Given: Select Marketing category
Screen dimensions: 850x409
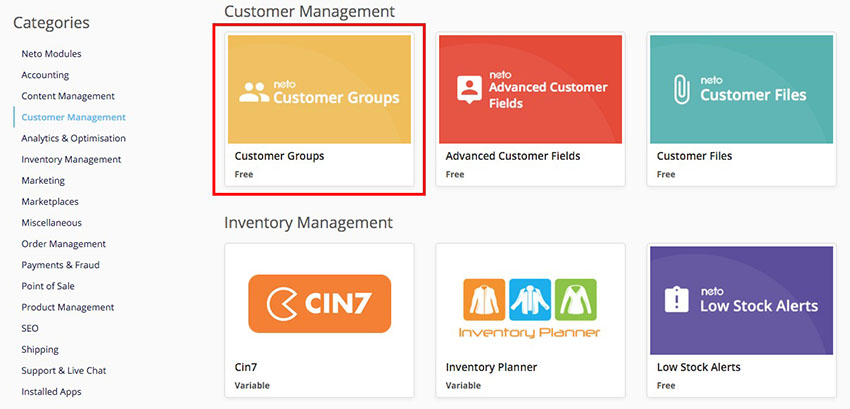Looking at the screenshot, I should 43,181.
